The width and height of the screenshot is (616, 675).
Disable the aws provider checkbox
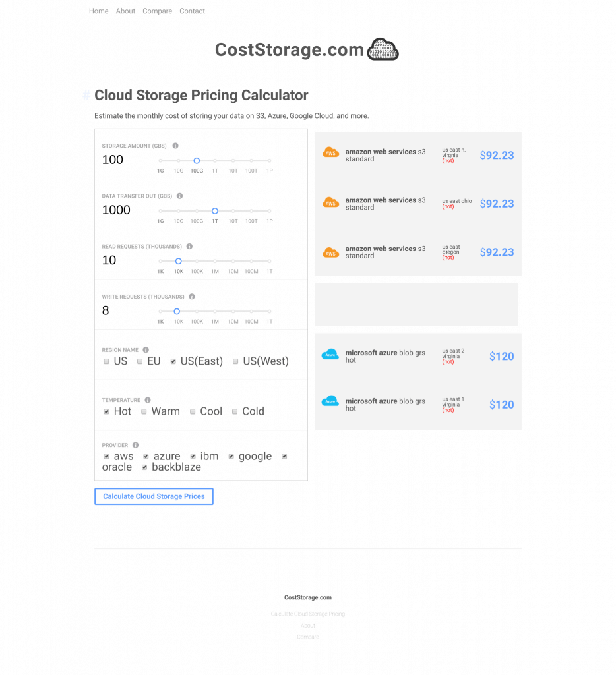point(106,457)
